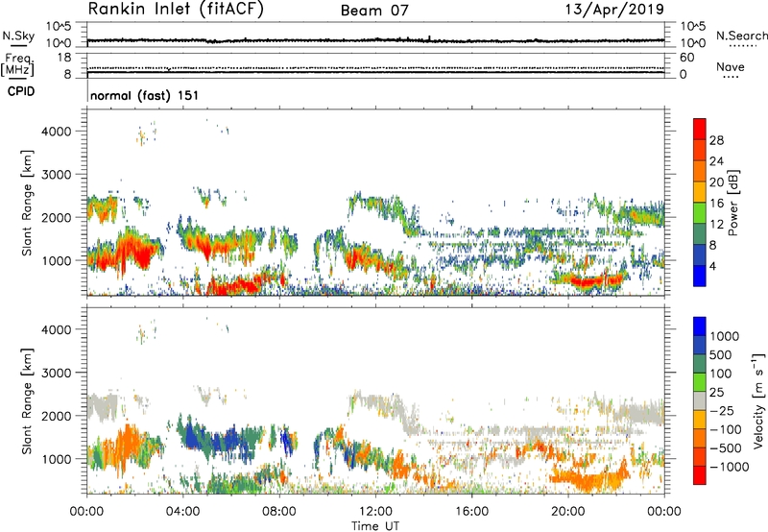Select the dark green 100–500 velocity swatch
Viewport: 768px width, 532px height.
pos(700,364)
